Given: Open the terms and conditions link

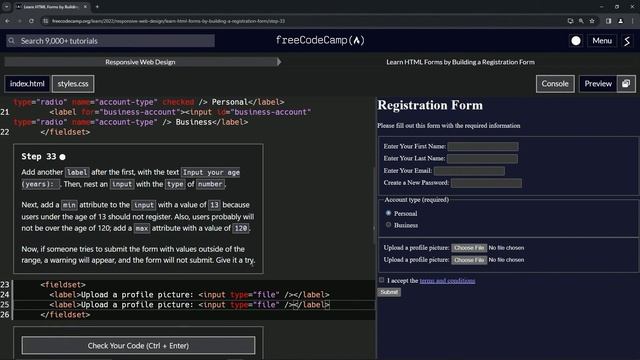Looking at the screenshot, I should tap(447, 281).
